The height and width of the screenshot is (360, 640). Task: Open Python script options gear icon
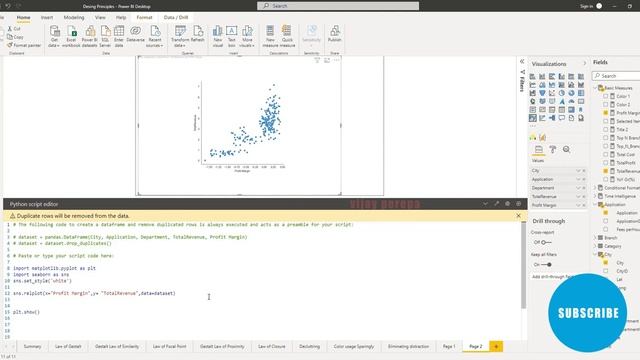point(507,204)
